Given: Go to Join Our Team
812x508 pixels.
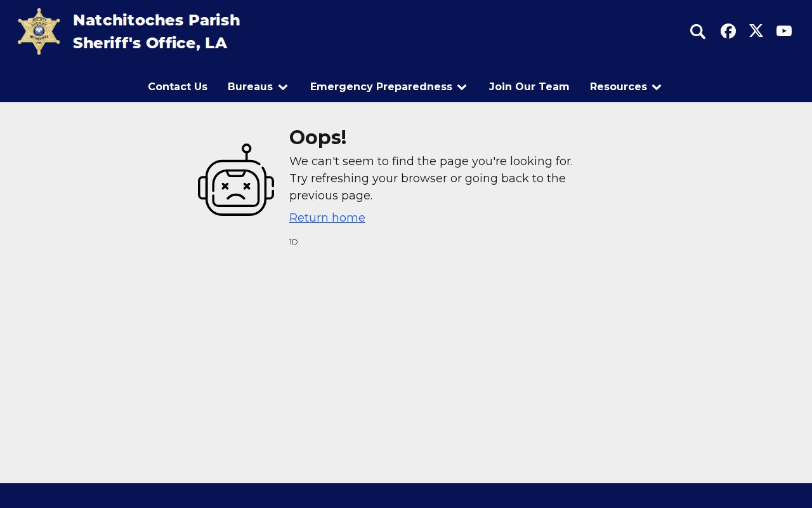Looking at the screenshot, I should (x=529, y=86).
